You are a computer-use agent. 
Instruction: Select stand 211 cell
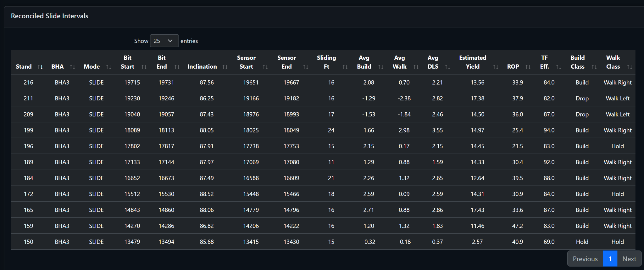pyautogui.click(x=29, y=98)
